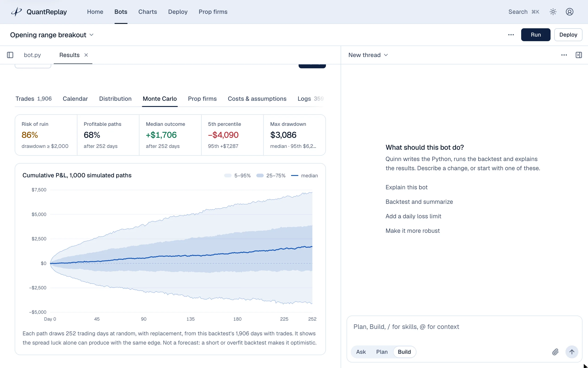Open the bot header three-dots menu
Image resolution: width=588 pixels, height=368 pixels.
pos(511,35)
